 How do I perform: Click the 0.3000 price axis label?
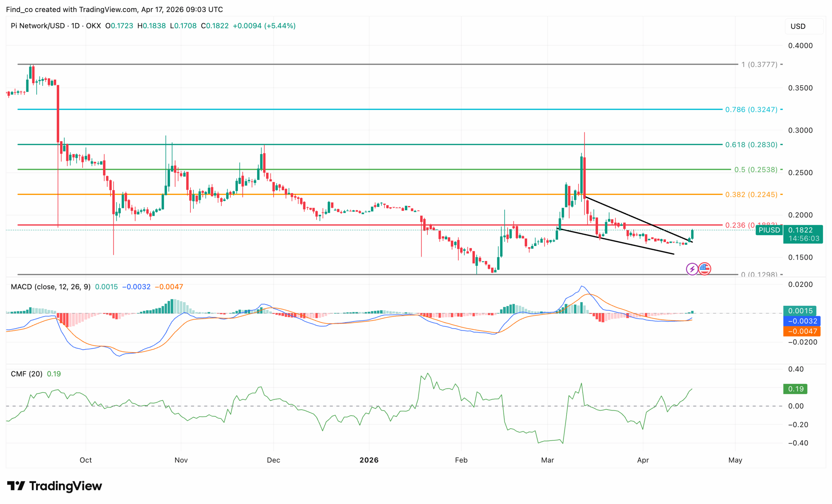click(800, 130)
